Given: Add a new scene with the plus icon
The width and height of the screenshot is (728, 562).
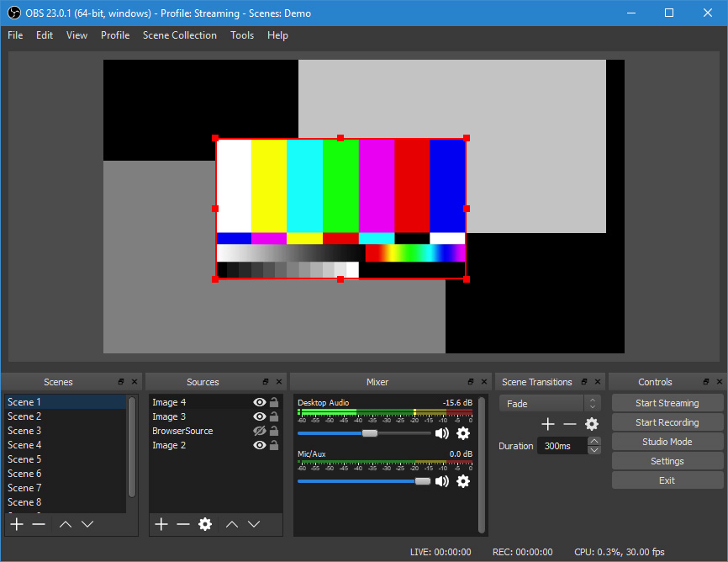Looking at the screenshot, I should (x=16, y=524).
